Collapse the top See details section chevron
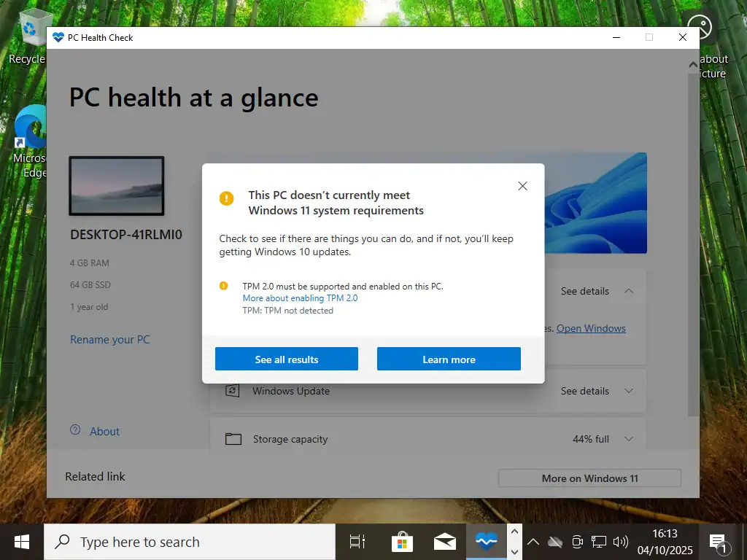The width and height of the screenshot is (747, 560). coord(628,291)
